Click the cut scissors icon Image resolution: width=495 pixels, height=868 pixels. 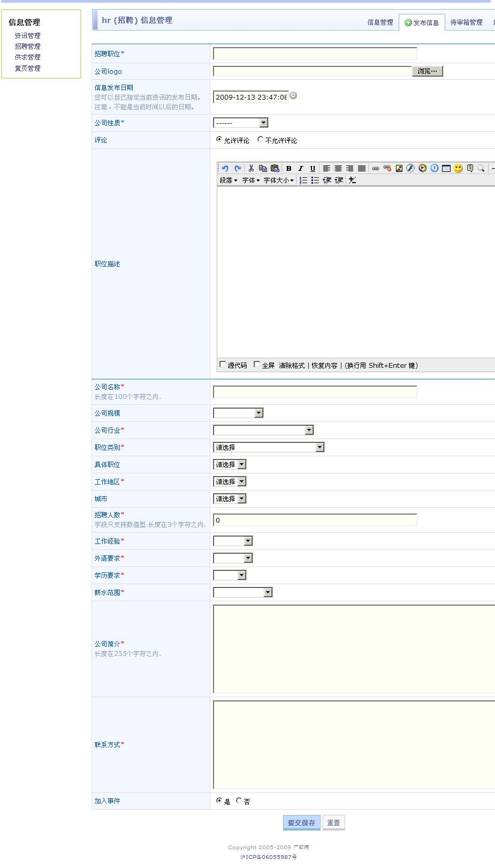click(251, 168)
